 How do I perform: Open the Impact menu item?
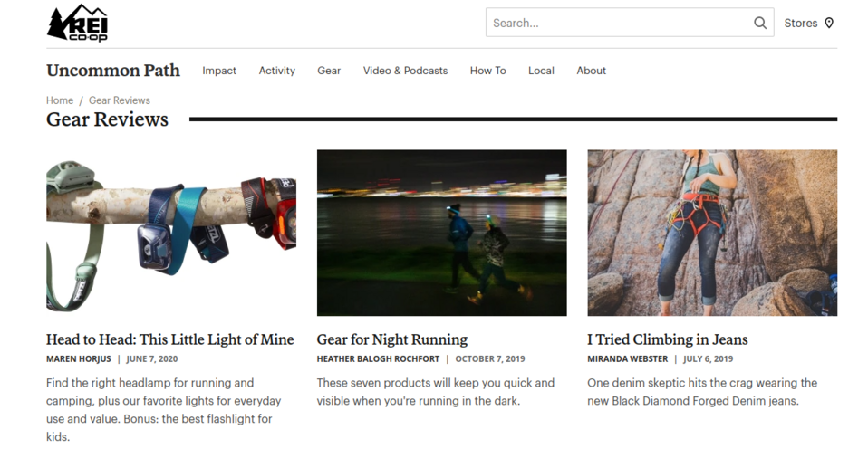click(219, 71)
